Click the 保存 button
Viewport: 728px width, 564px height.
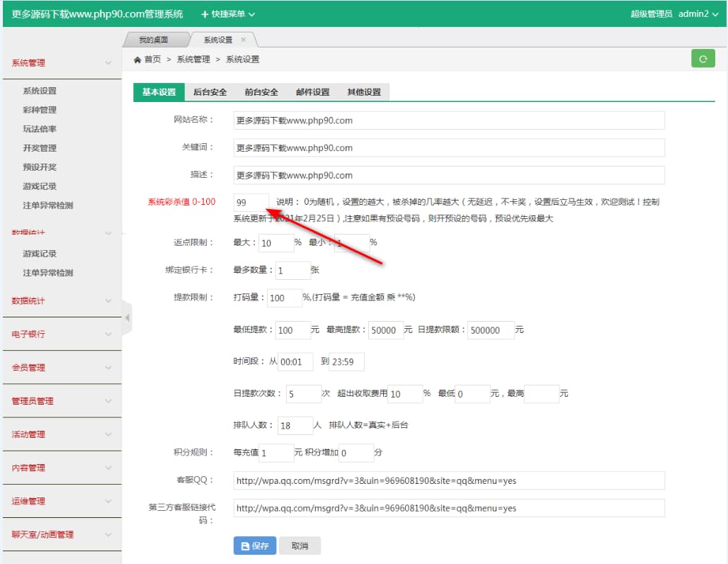coord(255,546)
